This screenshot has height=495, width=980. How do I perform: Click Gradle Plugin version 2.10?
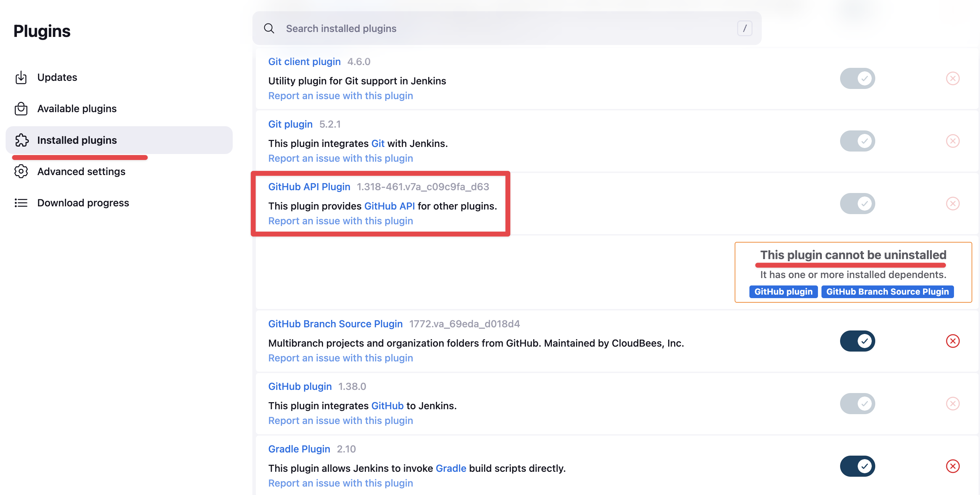click(x=346, y=449)
